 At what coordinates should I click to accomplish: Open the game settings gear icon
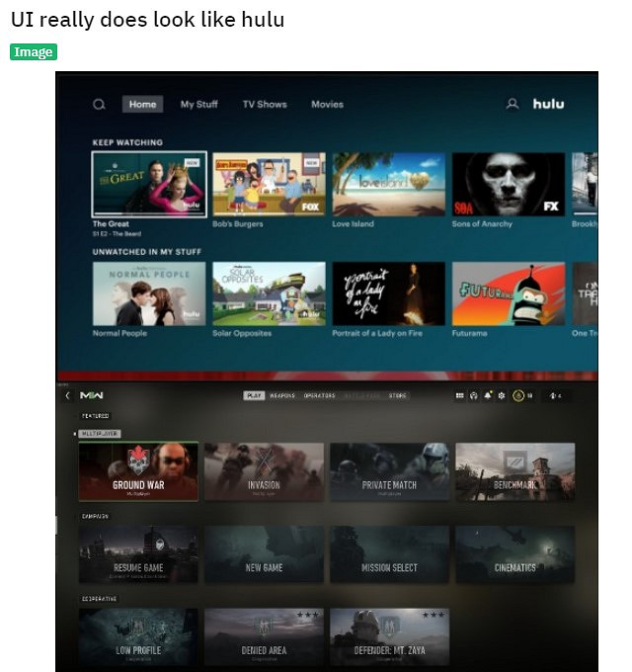click(x=501, y=395)
